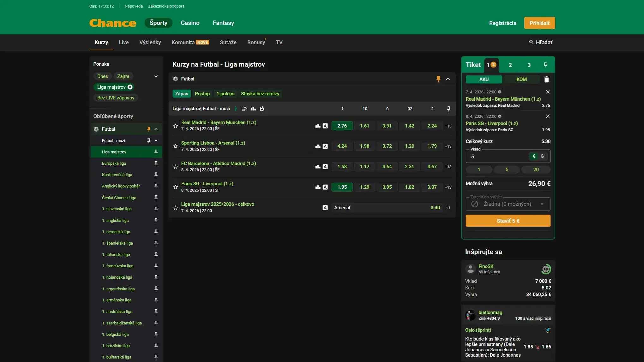The height and width of the screenshot is (362, 644).
Task: Delete all bets with trash icon
Action: [546, 80]
